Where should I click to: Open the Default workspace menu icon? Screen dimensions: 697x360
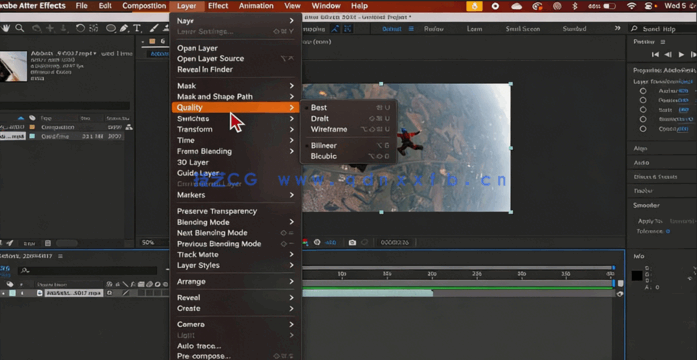click(x=411, y=28)
